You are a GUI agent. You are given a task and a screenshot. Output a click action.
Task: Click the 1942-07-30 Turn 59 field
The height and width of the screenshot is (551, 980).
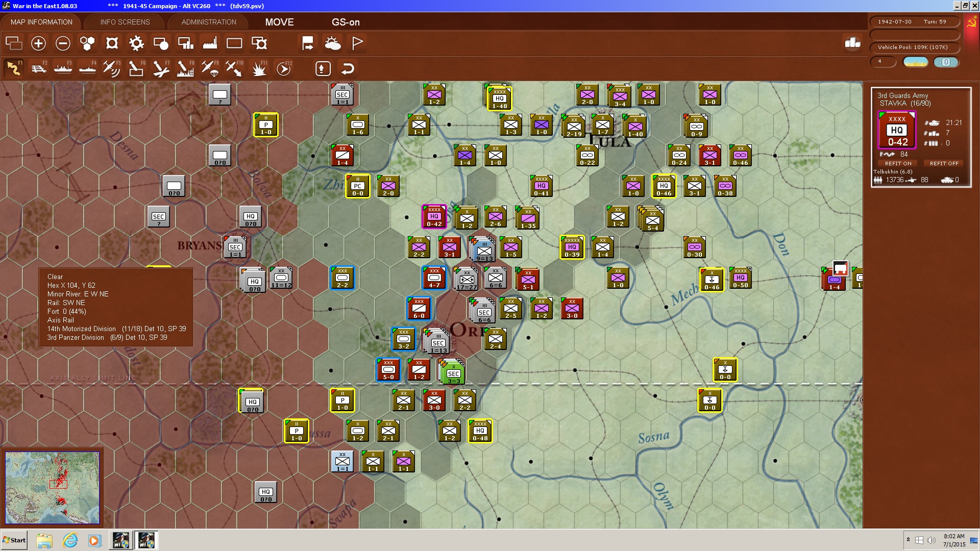click(x=915, y=21)
